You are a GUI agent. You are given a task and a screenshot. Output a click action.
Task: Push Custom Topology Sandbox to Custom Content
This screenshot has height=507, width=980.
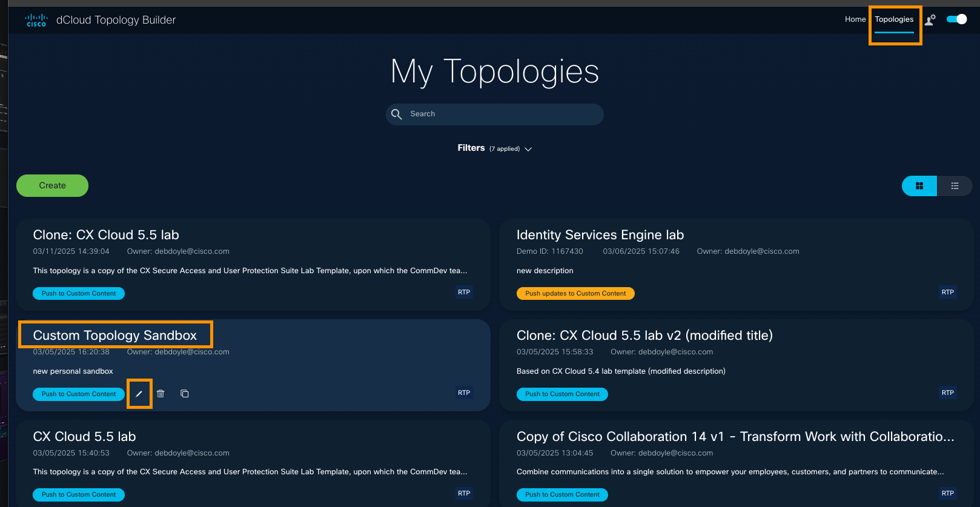(79, 394)
